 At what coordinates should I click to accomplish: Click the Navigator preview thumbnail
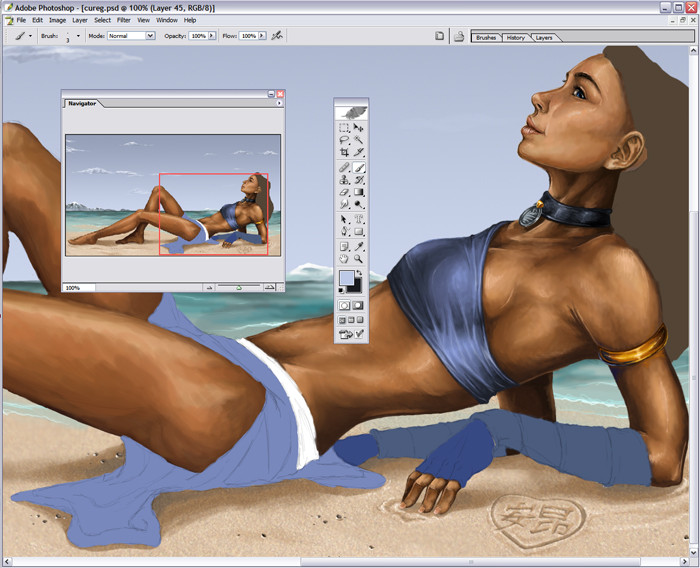click(173, 195)
